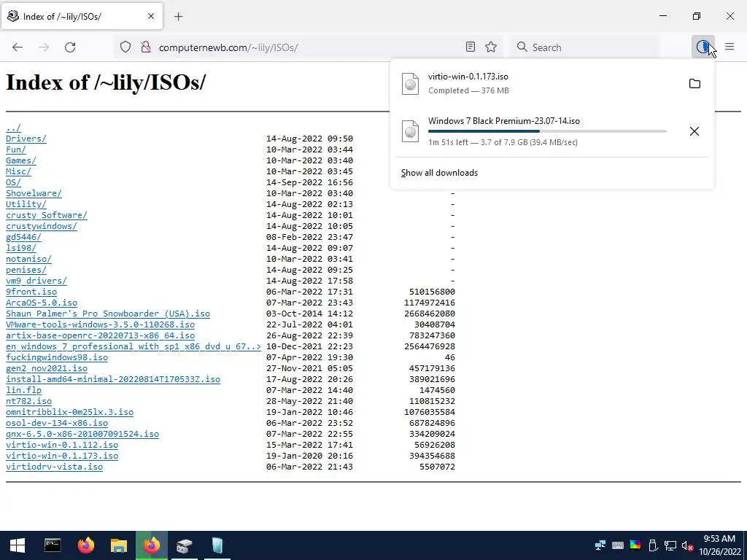Download virtio-win-0.1.112.iso

[62, 446]
